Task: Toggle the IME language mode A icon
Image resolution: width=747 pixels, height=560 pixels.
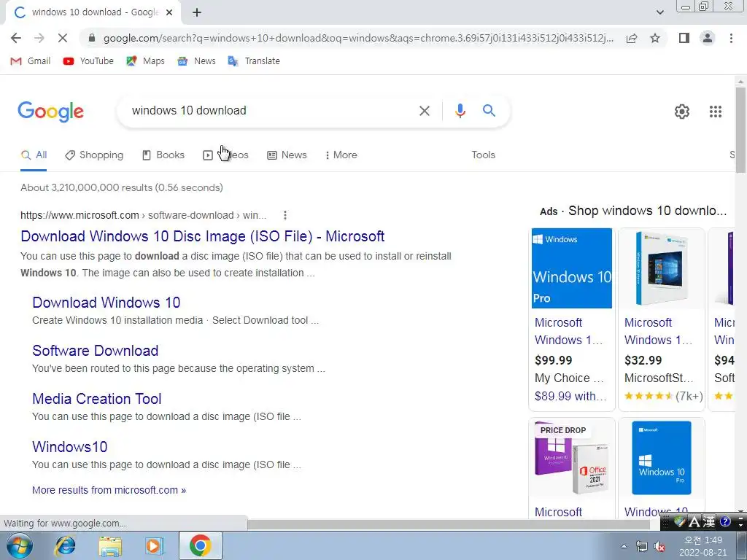Action: pyautogui.click(x=694, y=522)
